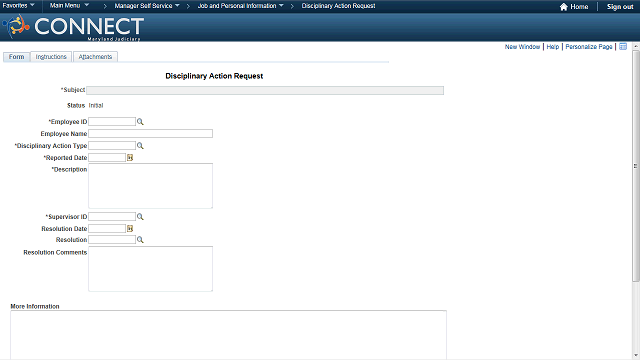Viewport: 640px width, 360px height.
Task: Open the Resolution lookup magnifier
Action: coord(140,240)
